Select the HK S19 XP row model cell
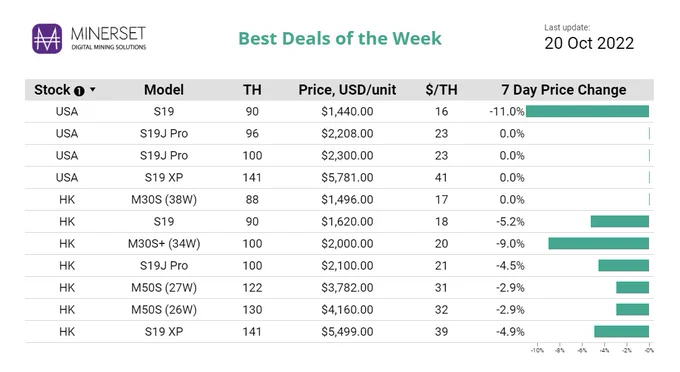This screenshot has width=680, height=372. coord(164,332)
